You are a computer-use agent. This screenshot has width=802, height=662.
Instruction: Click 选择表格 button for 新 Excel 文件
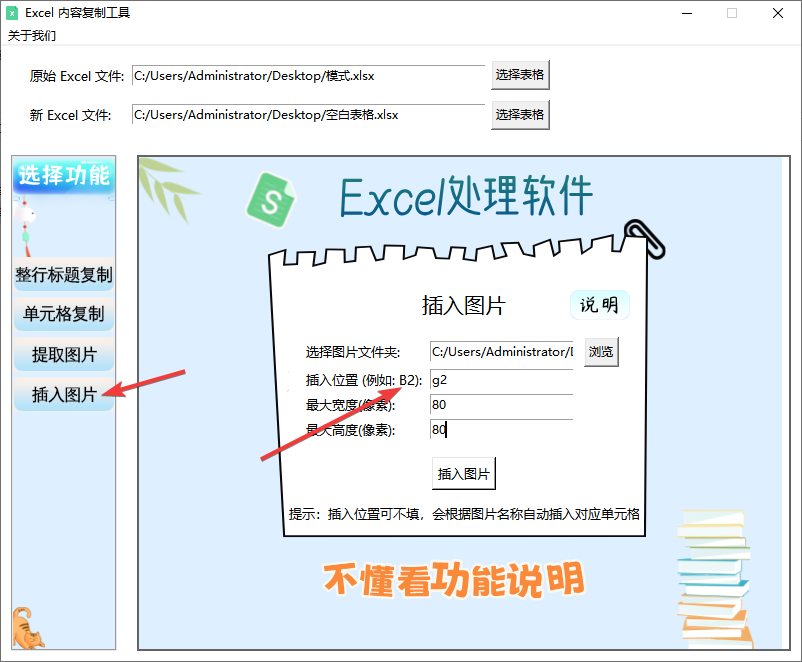pos(520,115)
